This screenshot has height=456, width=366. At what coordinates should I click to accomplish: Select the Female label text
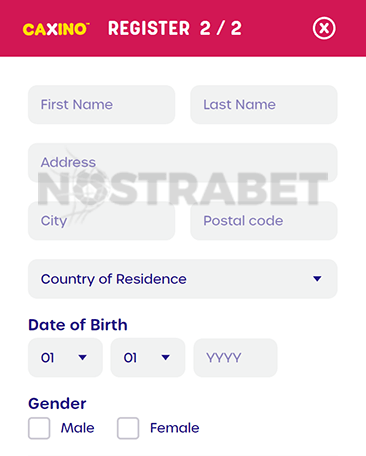click(x=175, y=428)
